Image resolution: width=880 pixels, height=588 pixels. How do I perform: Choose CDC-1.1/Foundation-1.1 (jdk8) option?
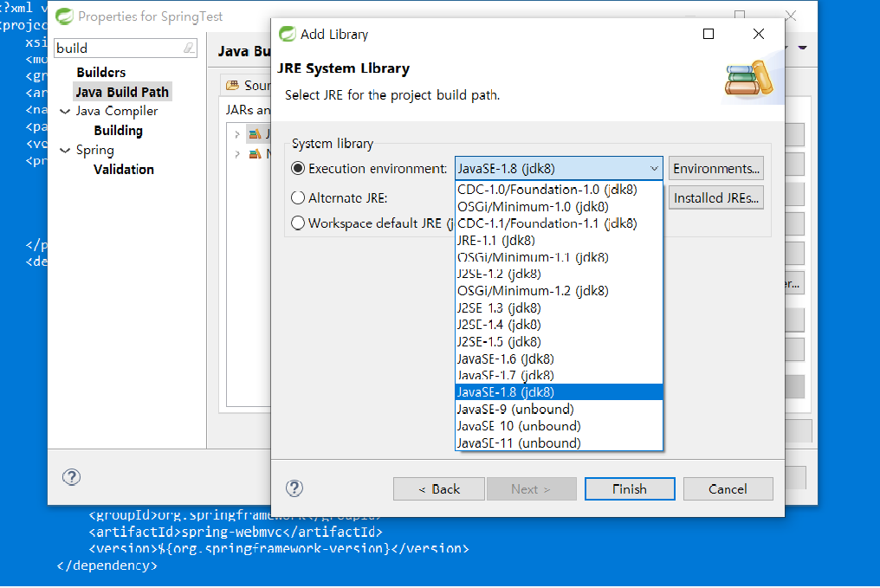click(559, 223)
